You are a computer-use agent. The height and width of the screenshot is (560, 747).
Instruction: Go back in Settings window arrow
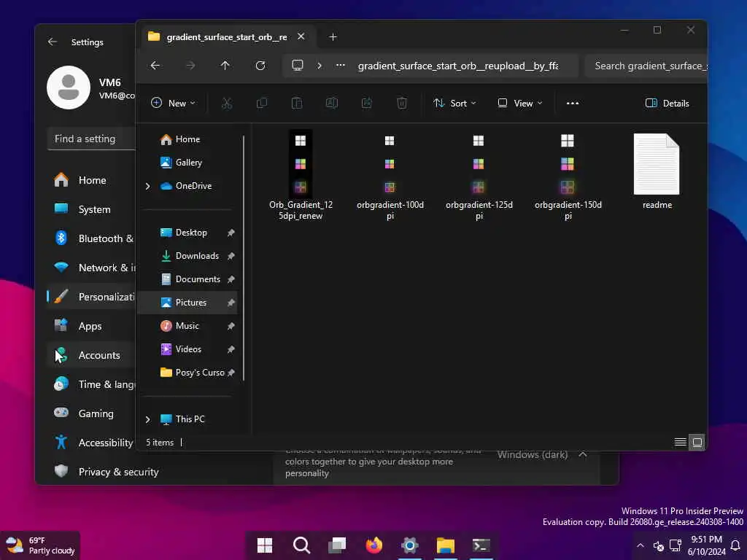(53, 42)
